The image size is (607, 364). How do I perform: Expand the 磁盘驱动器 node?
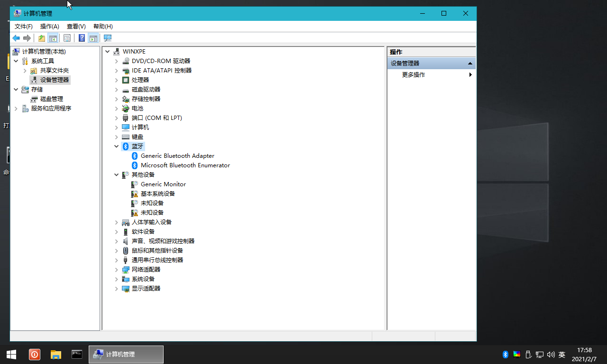coord(117,90)
